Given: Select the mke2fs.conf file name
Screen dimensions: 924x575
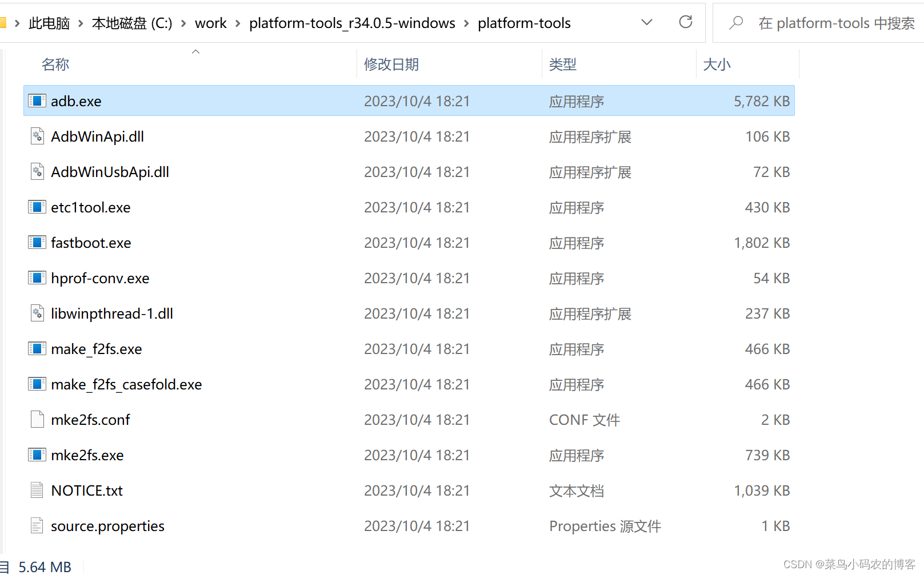Looking at the screenshot, I should (90, 420).
